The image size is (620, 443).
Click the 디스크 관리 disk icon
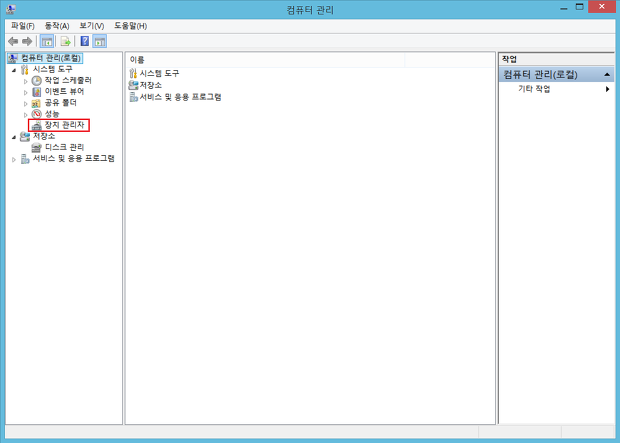click(x=36, y=148)
